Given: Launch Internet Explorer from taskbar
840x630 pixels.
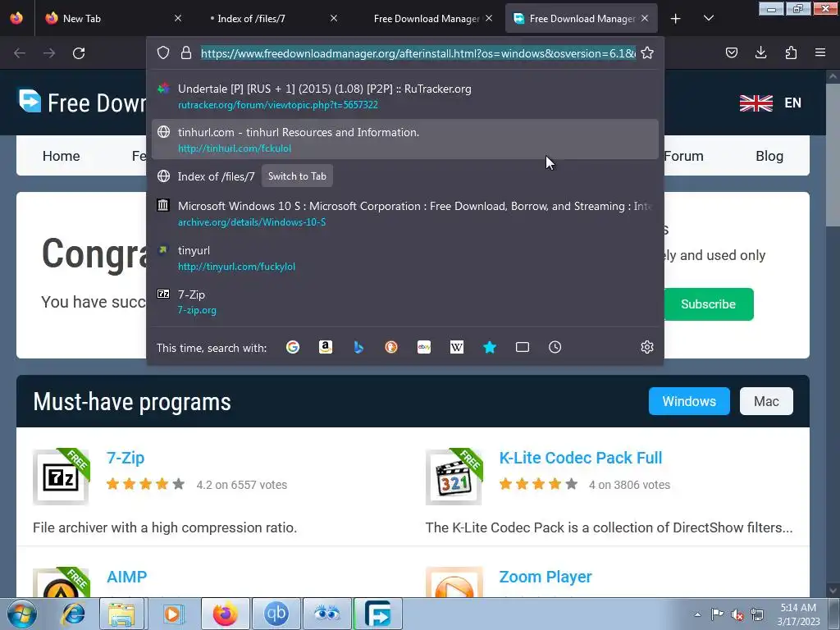Looking at the screenshot, I should [73, 614].
